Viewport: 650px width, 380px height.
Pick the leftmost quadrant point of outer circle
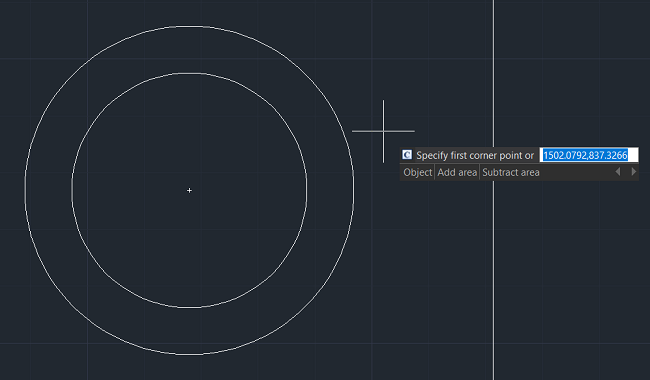pyautogui.click(x=25, y=190)
